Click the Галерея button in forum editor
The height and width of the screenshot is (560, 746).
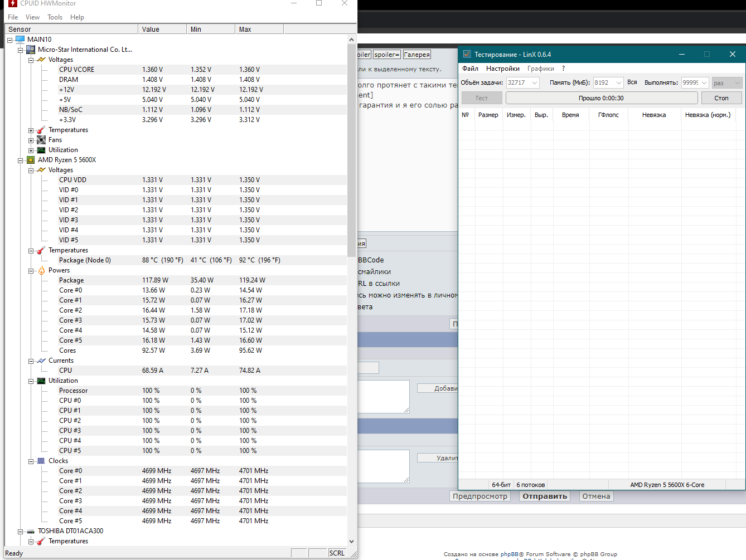[x=417, y=55]
